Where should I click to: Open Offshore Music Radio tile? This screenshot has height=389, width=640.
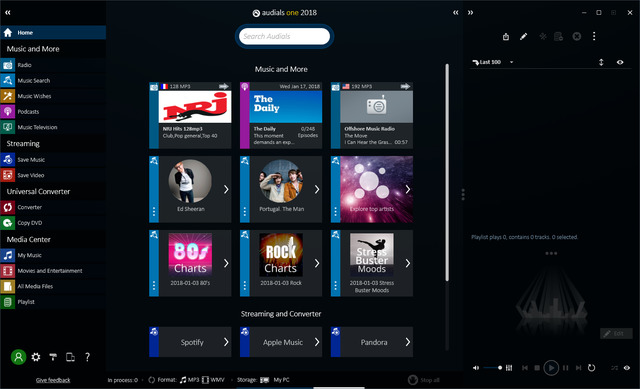372,115
